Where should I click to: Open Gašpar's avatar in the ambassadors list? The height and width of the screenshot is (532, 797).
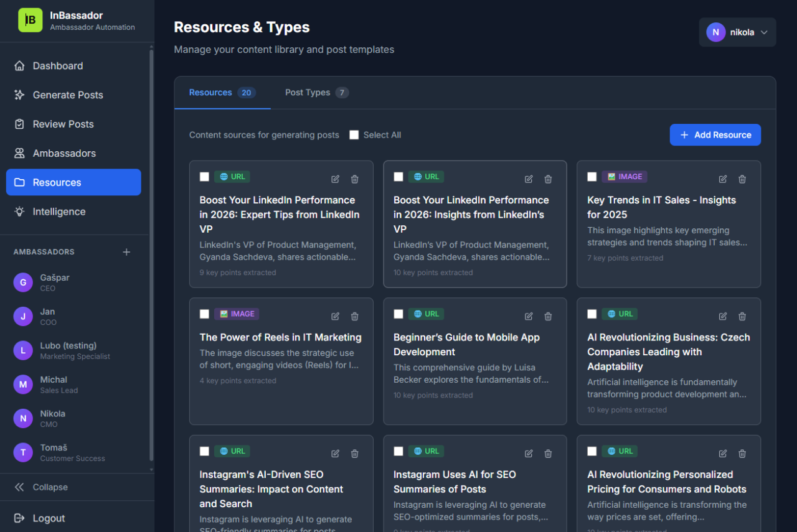(23, 282)
